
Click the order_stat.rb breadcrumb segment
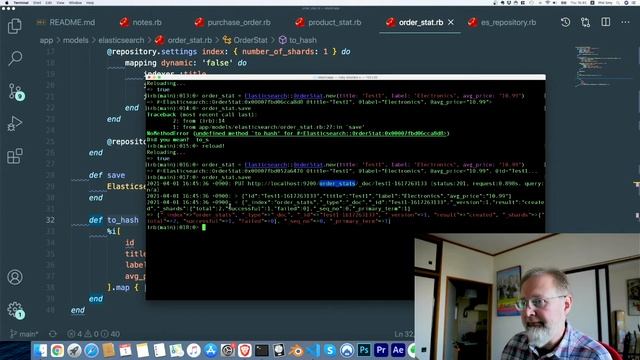pos(183,40)
